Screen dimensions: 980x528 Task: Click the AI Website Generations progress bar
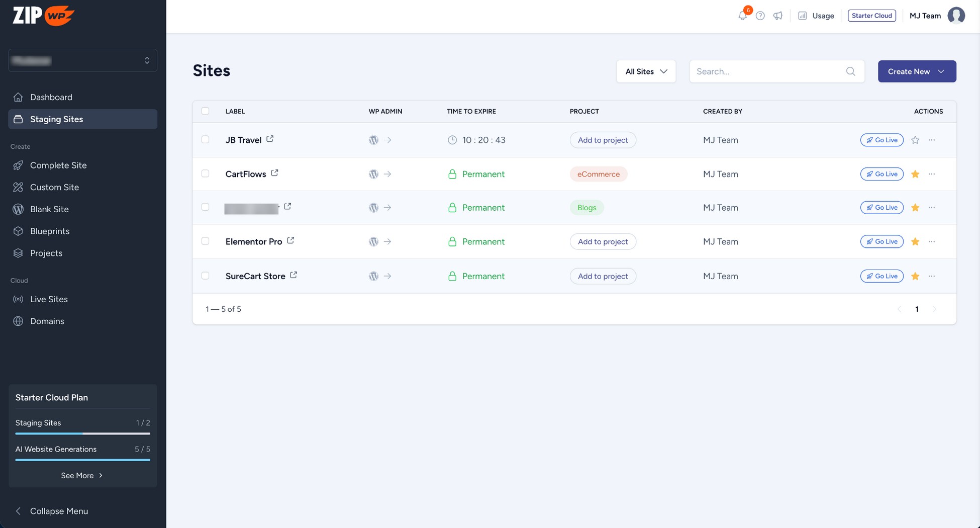tap(82, 460)
